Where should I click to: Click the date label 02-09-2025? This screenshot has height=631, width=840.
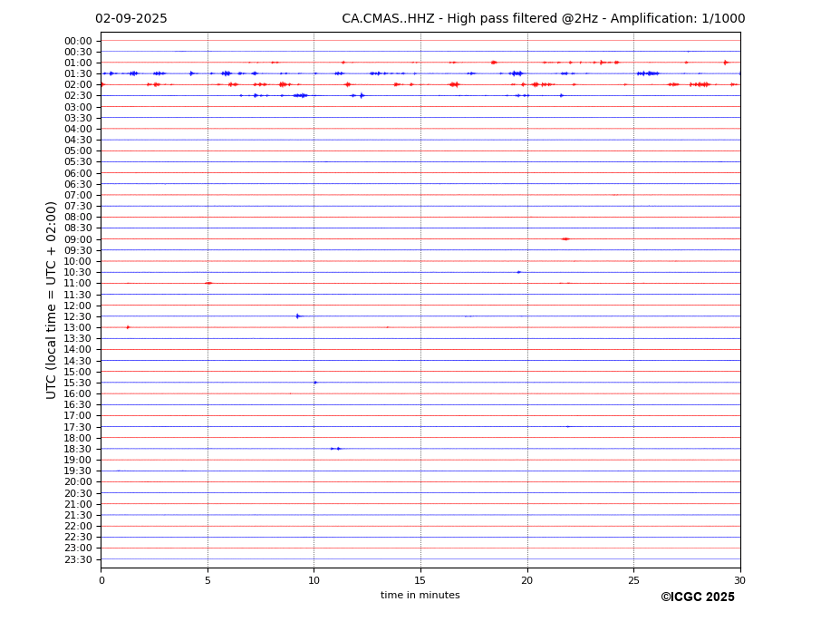click(131, 19)
